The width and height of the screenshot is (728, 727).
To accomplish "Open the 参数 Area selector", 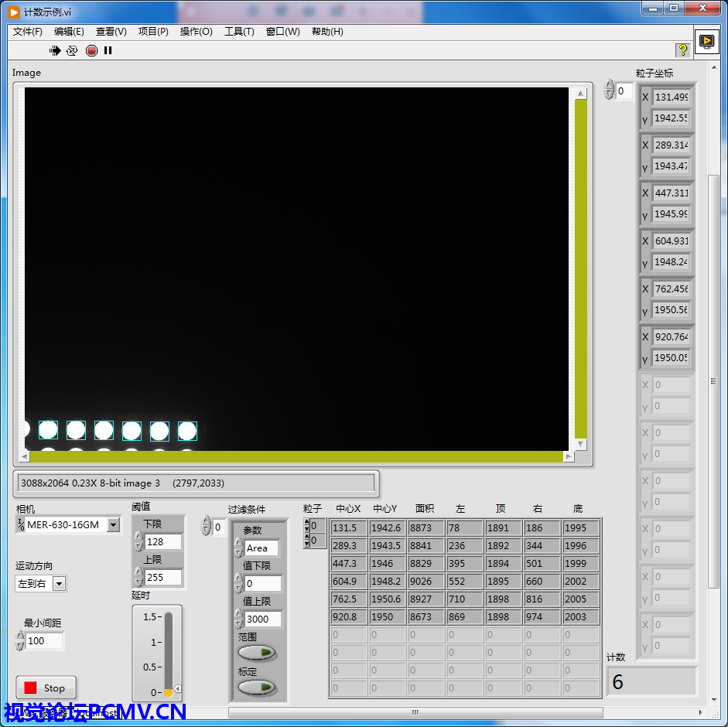I will coord(261,548).
